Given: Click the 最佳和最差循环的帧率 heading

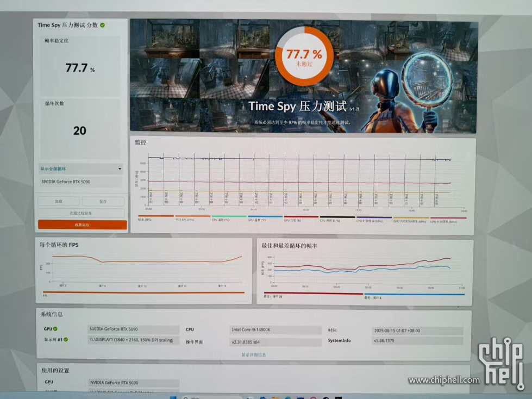Looking at the screenshot, I should coord(290,246).
